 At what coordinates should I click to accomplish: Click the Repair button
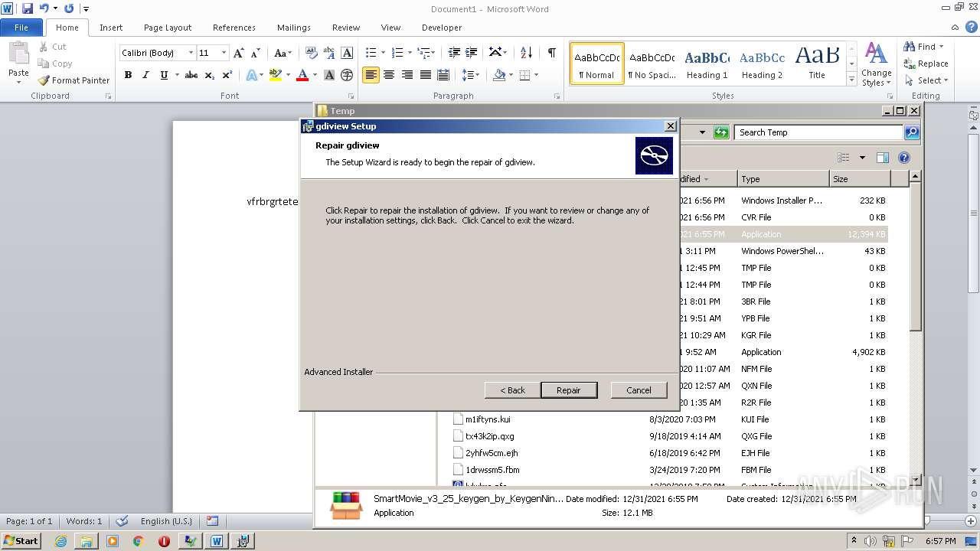tap(568, 390)
